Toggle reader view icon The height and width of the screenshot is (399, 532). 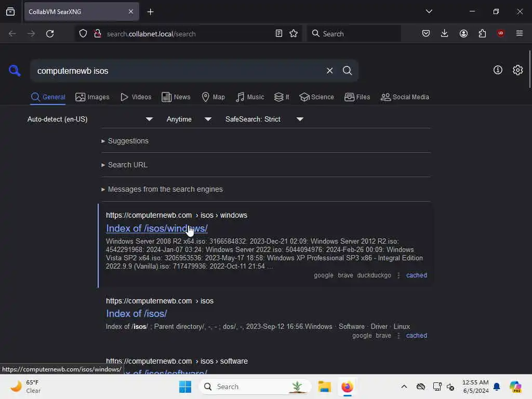click(278, 34)
